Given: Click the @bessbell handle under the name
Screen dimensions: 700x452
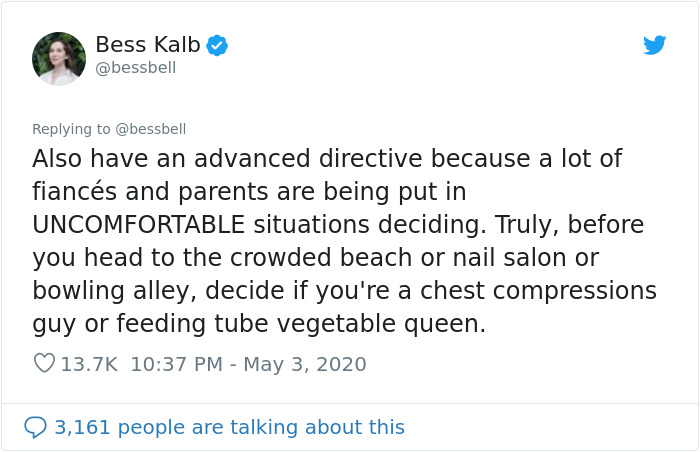Looking at the screenshot, I should coord(135,68).
